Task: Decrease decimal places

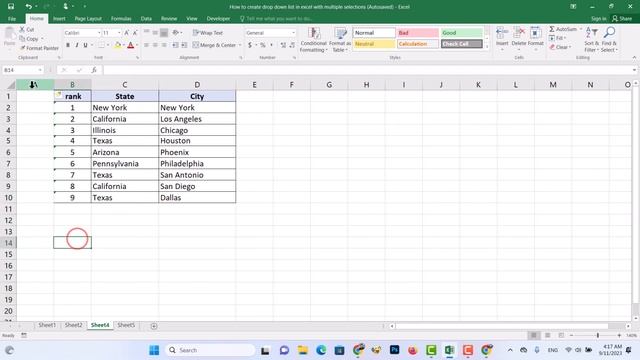Action: (292, 45)
